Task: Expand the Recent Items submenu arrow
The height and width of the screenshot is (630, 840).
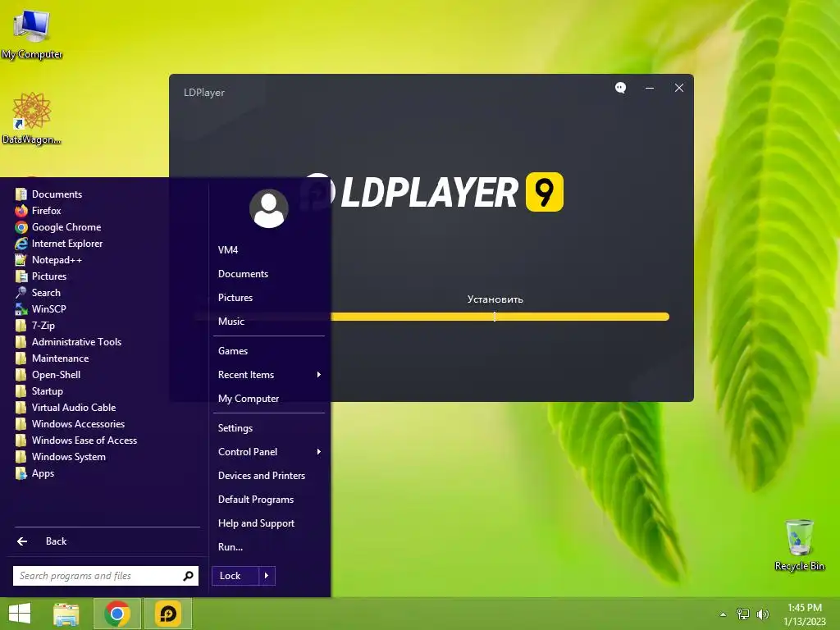Action: 319,374
